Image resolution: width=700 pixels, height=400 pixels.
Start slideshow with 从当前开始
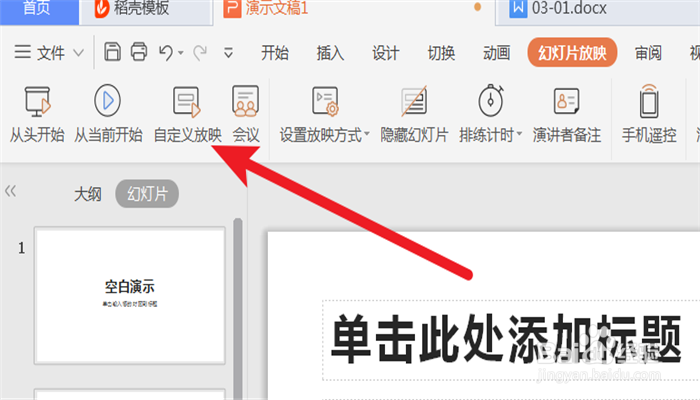tap(108, 114)
